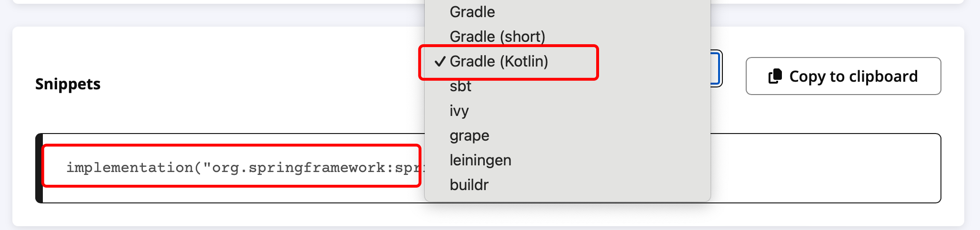Choose the Gradle (short) option

(x=497, y=37)
